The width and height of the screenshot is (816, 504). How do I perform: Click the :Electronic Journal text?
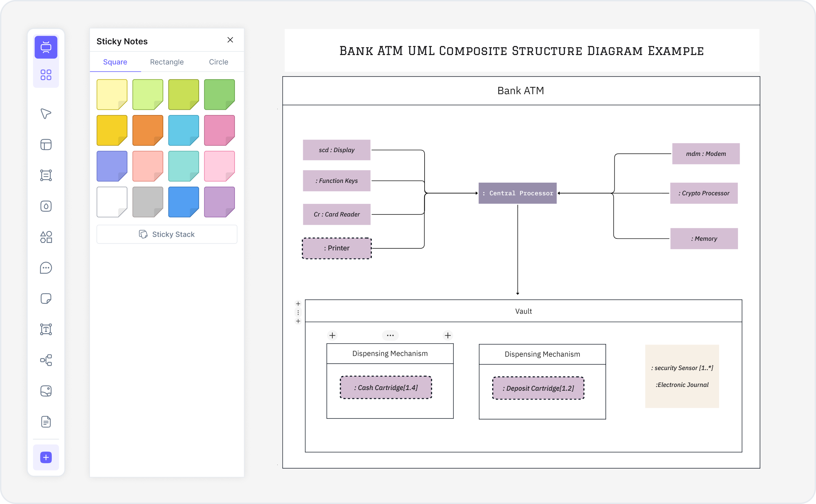click(x=682, y=385)
